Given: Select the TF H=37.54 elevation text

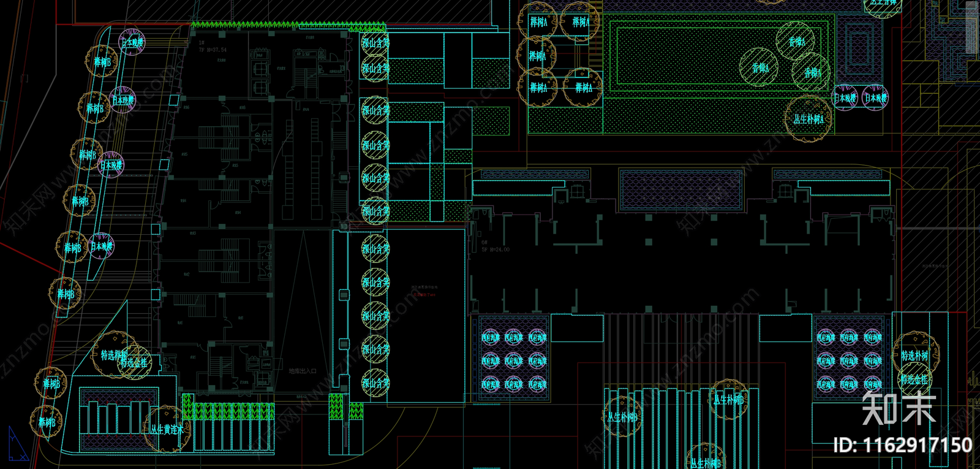Looking at the screenshot, I should [213, 50].
